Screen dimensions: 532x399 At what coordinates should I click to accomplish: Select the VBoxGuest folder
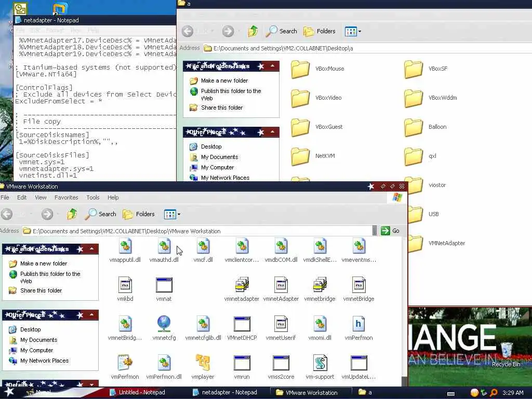[x=317, y=127]
